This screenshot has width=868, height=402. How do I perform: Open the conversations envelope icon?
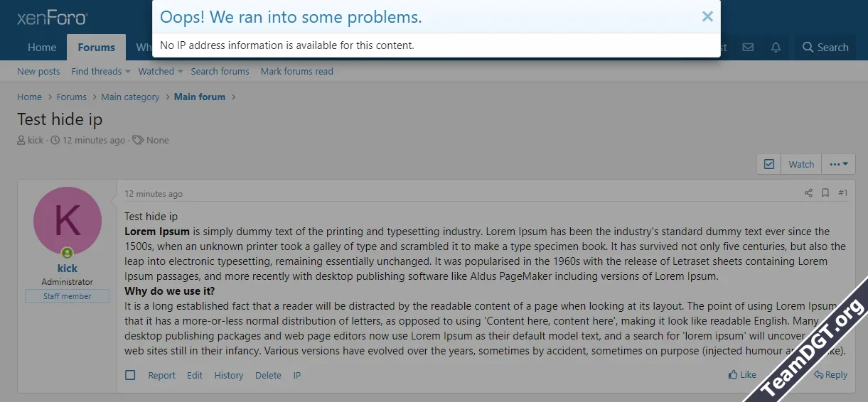(748, 48)
